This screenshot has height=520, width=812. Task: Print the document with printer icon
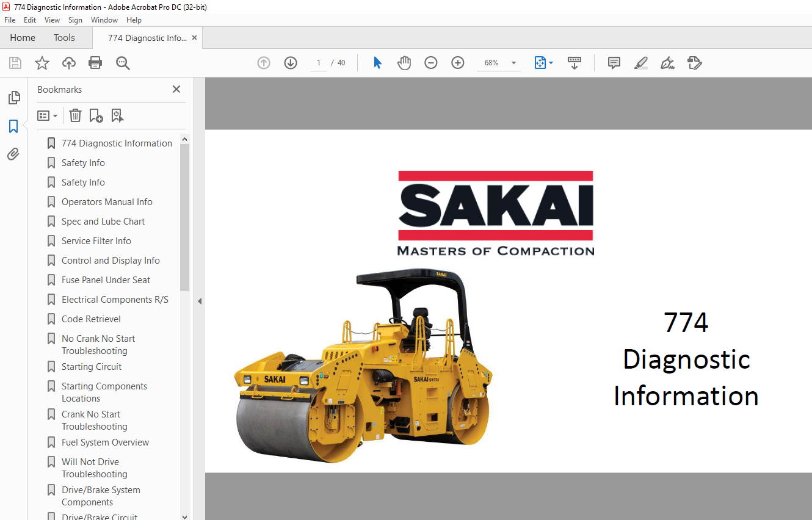coord(95,63)
